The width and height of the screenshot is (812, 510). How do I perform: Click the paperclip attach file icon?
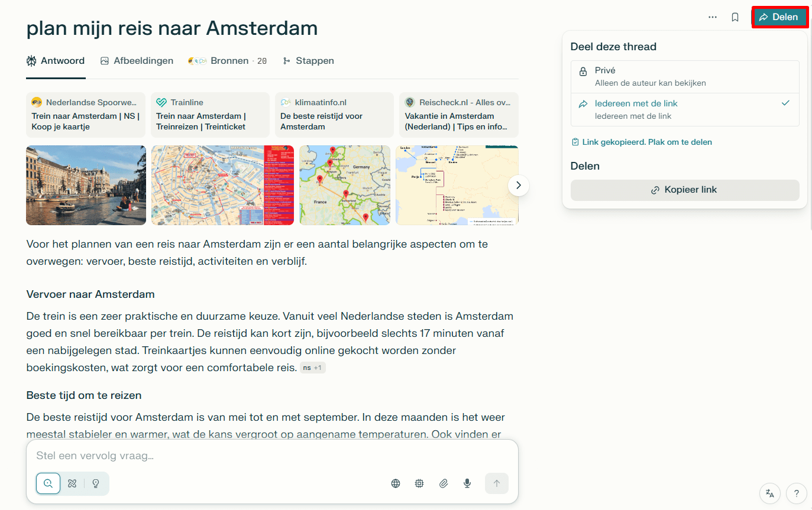[x=444, y=483]
